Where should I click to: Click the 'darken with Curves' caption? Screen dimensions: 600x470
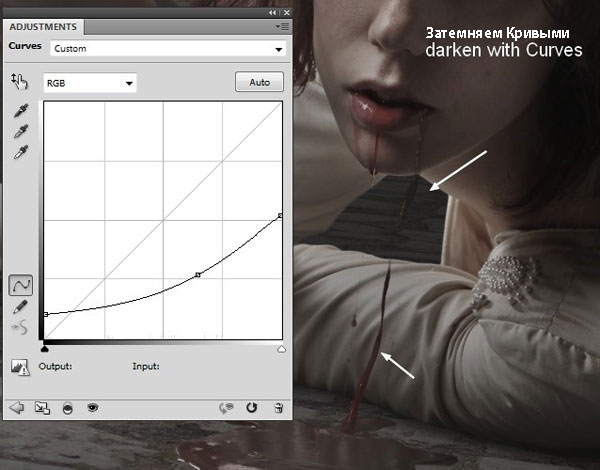click(504, 50)
